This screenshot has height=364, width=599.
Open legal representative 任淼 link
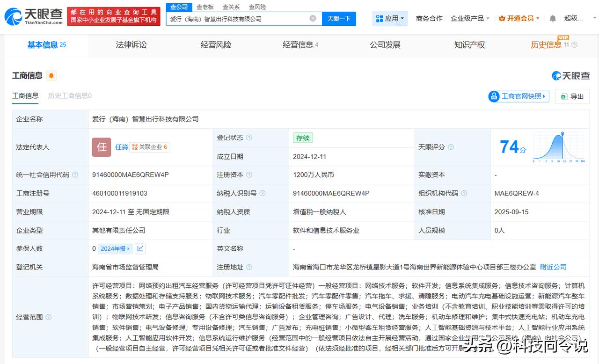coord(122,147)
